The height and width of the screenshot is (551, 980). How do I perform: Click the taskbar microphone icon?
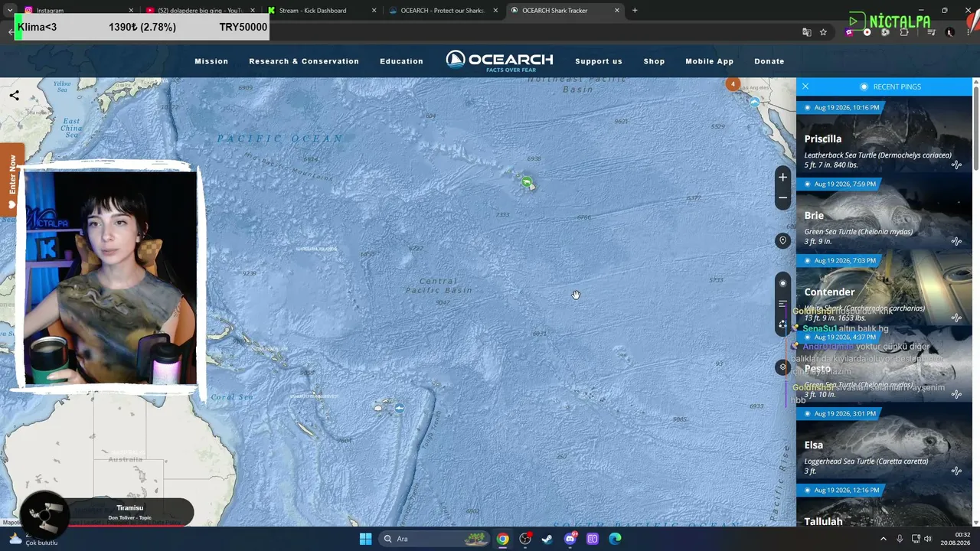pyautogui.click(x=900, y=539)
